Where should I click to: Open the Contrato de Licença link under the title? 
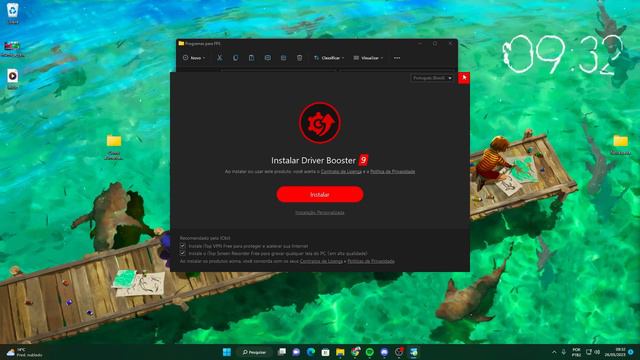click(x=341, y=171)
